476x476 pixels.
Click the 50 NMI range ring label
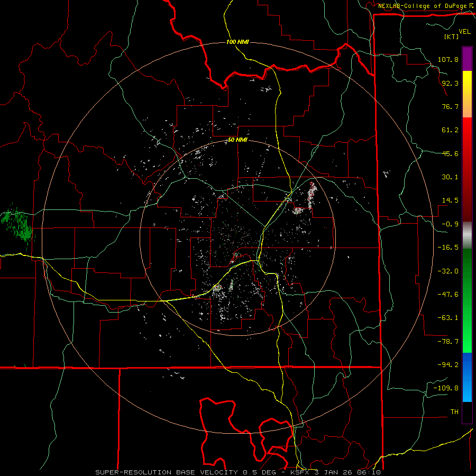237,140
